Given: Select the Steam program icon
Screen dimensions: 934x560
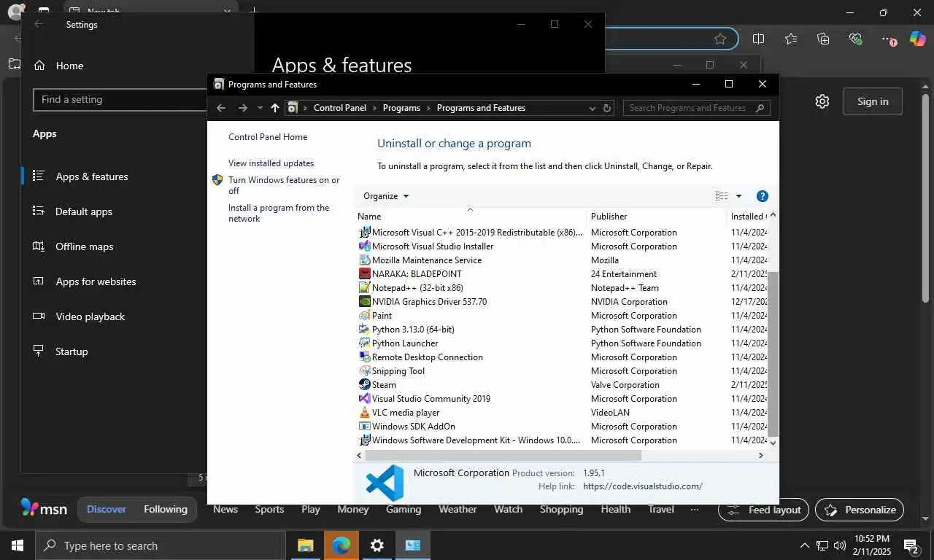Looking at the screenshot, I should coord(365,385).
